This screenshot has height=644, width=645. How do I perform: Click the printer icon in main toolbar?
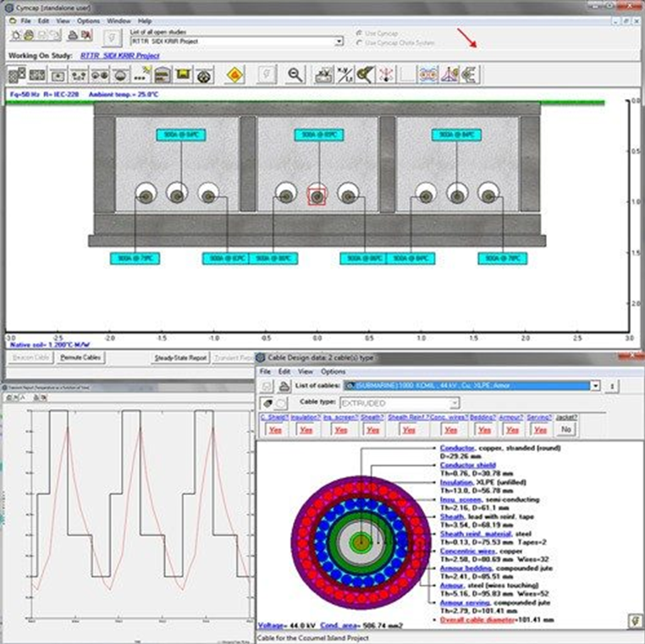point(73,37)
